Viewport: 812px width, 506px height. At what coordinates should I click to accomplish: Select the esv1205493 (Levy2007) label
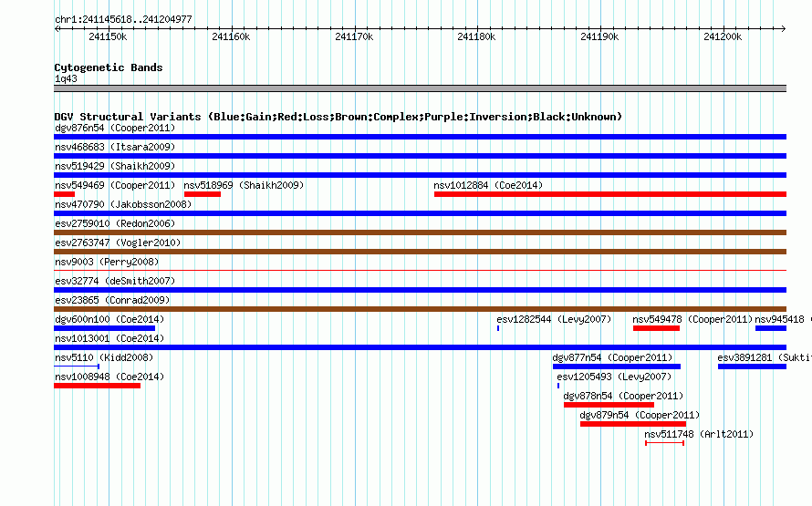(x=614, y=377)
